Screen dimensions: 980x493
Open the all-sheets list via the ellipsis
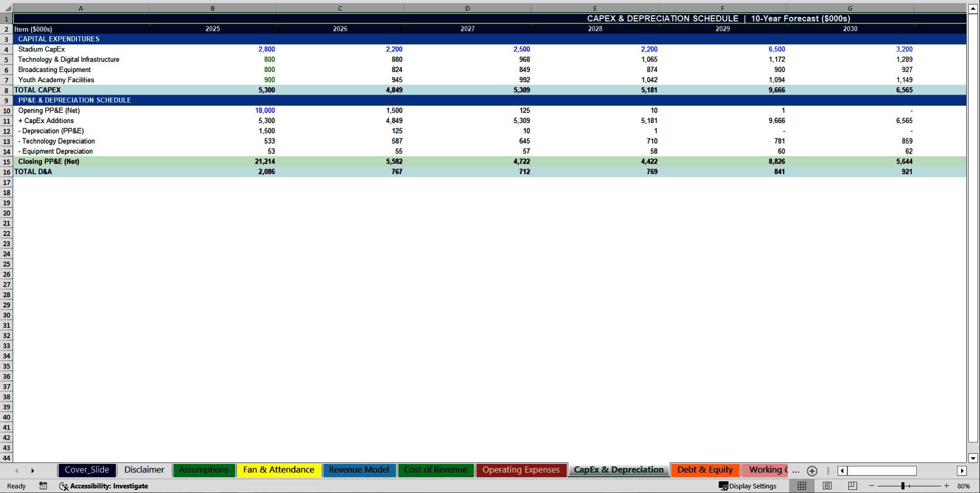click(x=795, y=471)
